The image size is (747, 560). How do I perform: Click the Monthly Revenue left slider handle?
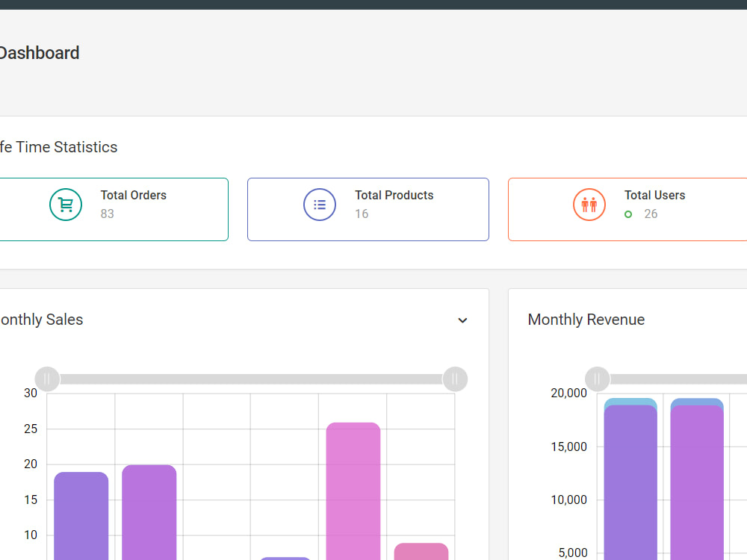(598, 379)
